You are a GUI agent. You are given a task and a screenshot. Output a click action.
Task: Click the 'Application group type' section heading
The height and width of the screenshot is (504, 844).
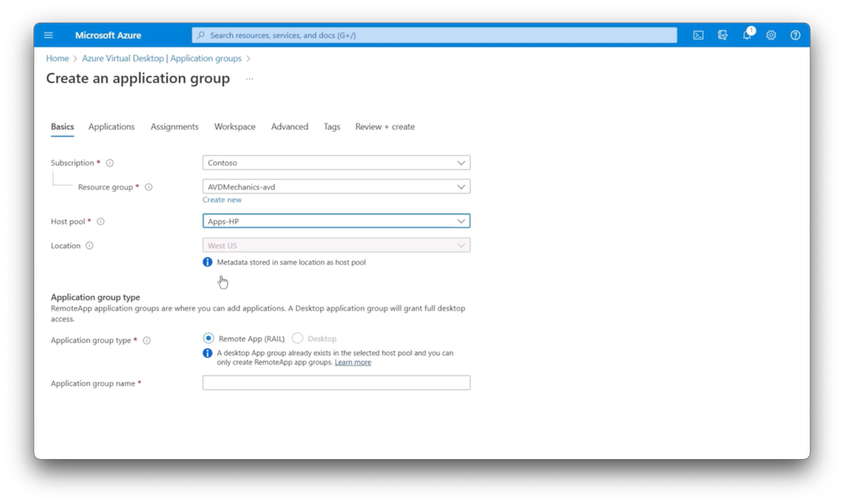point(95,297)
